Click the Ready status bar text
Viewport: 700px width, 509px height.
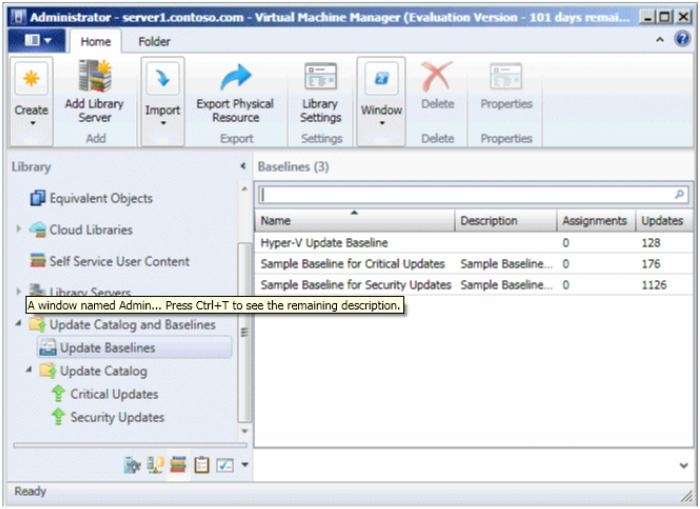(x=30, y=491)
